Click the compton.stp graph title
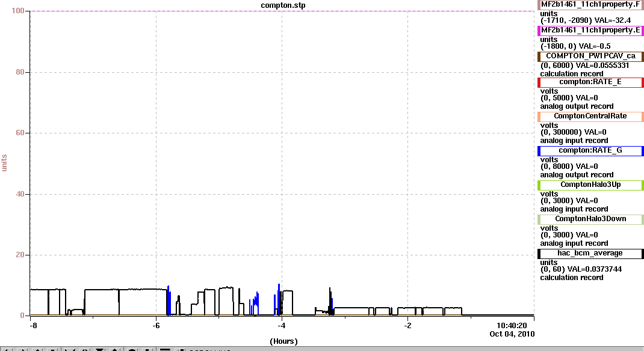Screen dimensions: 644x351 click(283, 5)
